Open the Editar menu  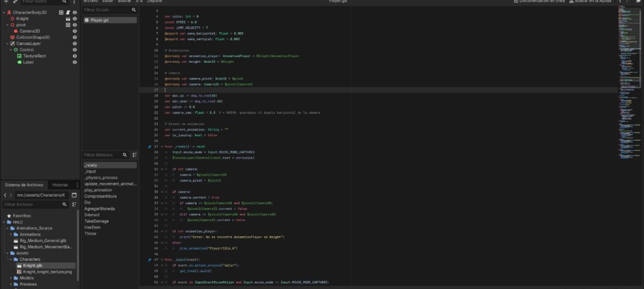pos(108,1)
